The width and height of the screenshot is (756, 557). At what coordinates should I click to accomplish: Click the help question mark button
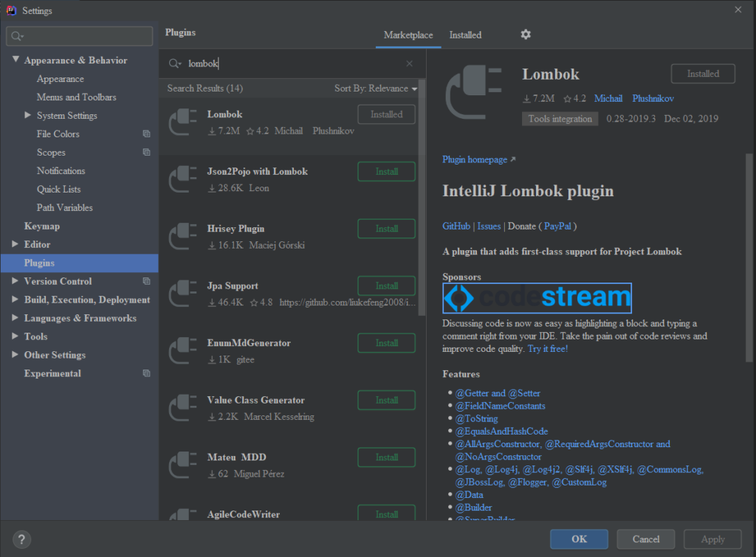click(22, 539)
